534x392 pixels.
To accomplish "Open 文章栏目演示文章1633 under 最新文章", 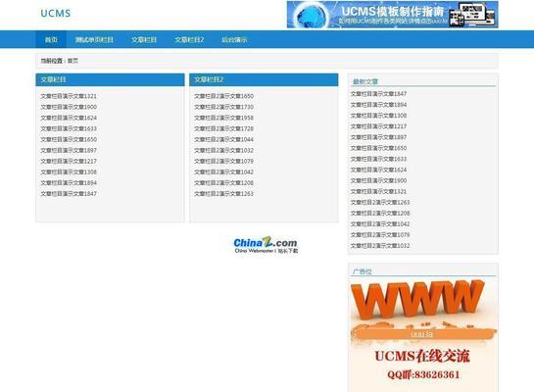I will coord(379,159).
